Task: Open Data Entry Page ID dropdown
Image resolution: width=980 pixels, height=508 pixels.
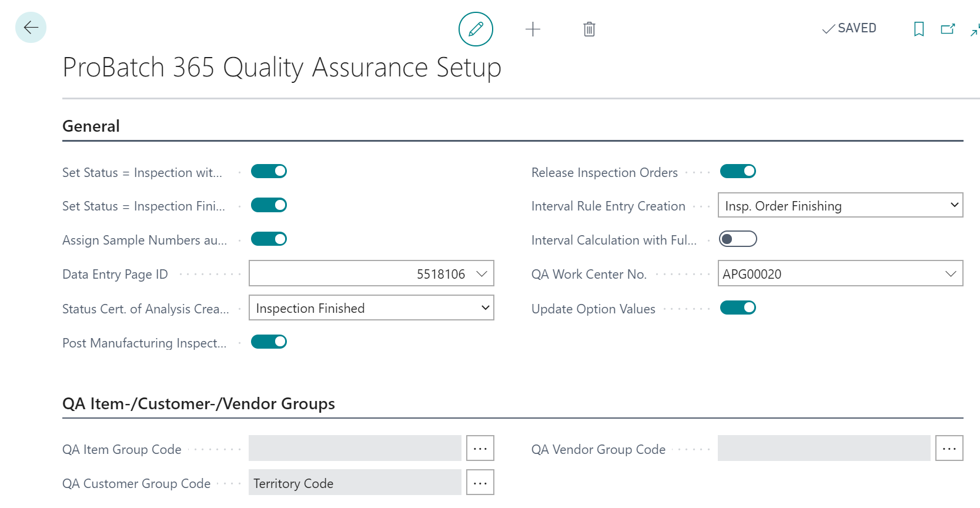Action: [x=482, y=274]
